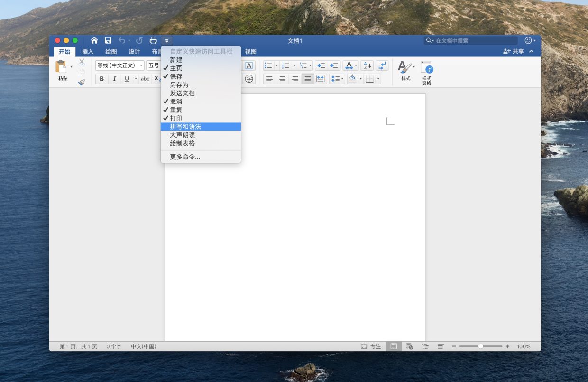588x382 pixels.
Task: Toggle bold formatting
Action: [x=101, y=79]
